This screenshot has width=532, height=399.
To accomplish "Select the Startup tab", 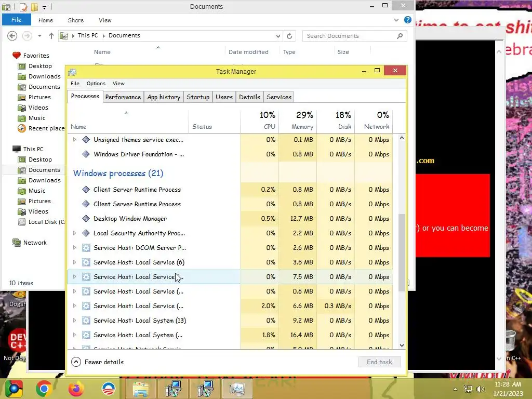I will point(198,97).
